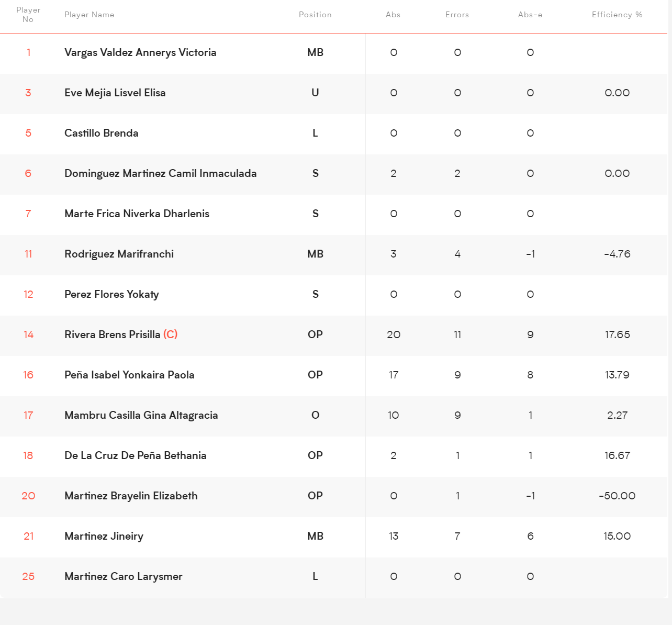Click Abs-e value 8 for Peña Isabel

pos(530,375)
